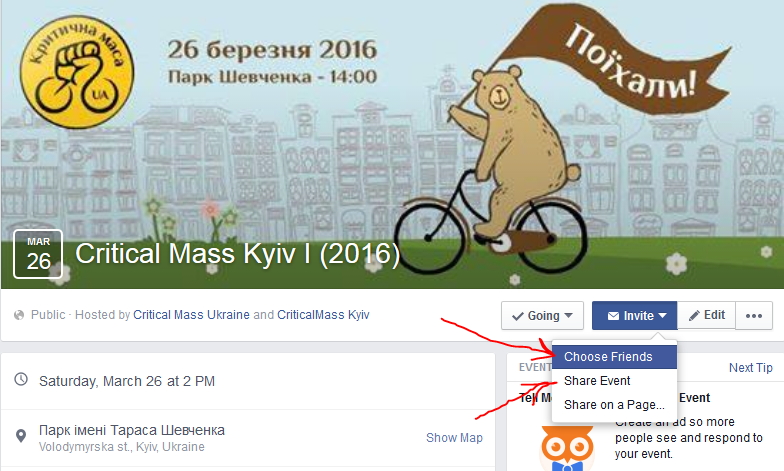Choose Share on a Page option
This screenshot has height=471, width=784.
click(x=614, y=404)
